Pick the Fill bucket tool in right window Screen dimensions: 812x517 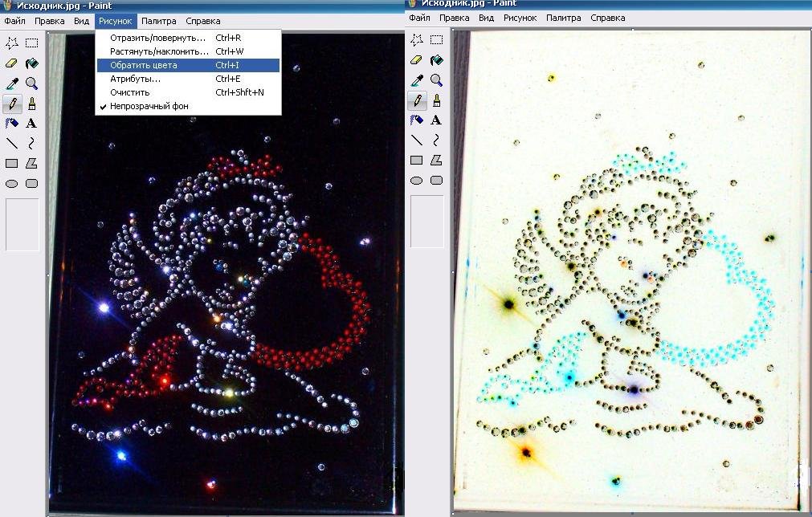(436, 59)
